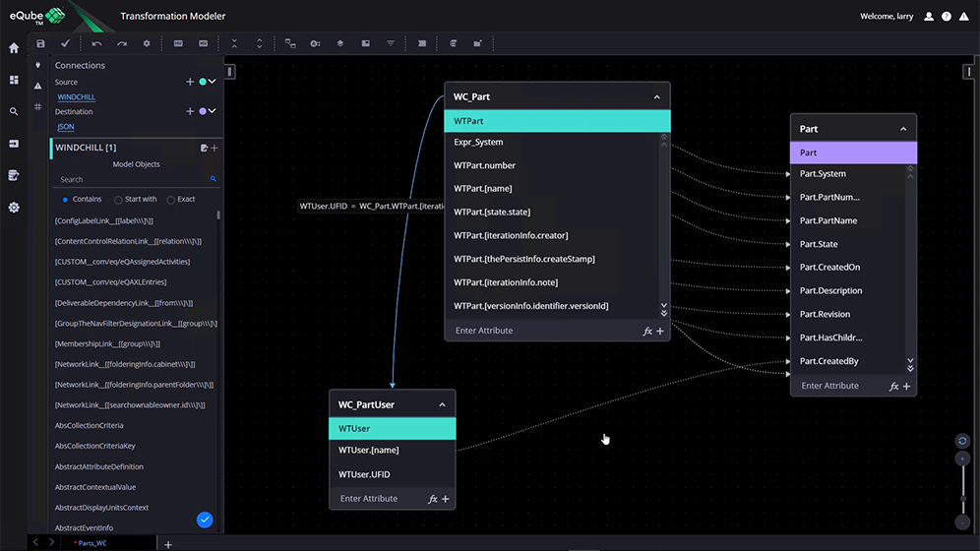Click the plug connections panel icon

pos(38,65)
